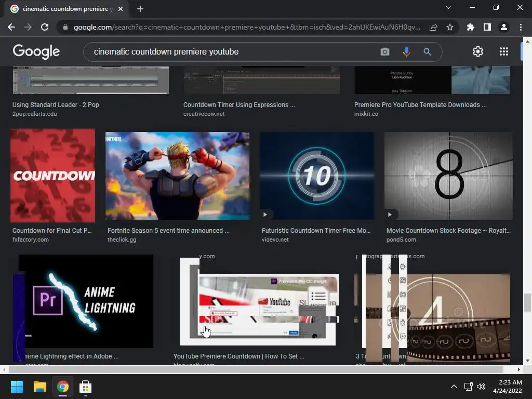The image size is (532, 399).
Task: Open the Using Standard Leader - 2 Pop result
Action: 56,105
